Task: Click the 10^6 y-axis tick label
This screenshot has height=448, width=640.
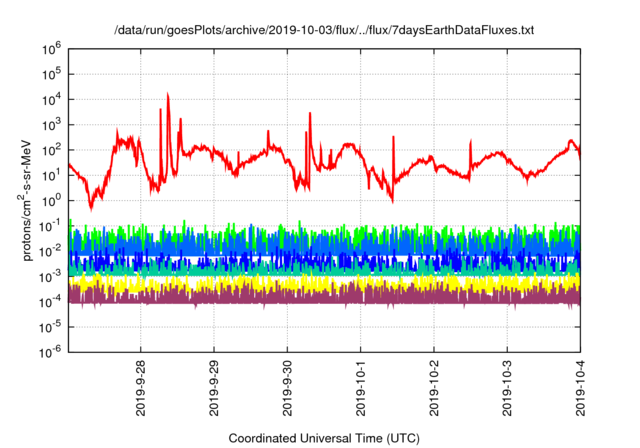Action: coord(50,48)
